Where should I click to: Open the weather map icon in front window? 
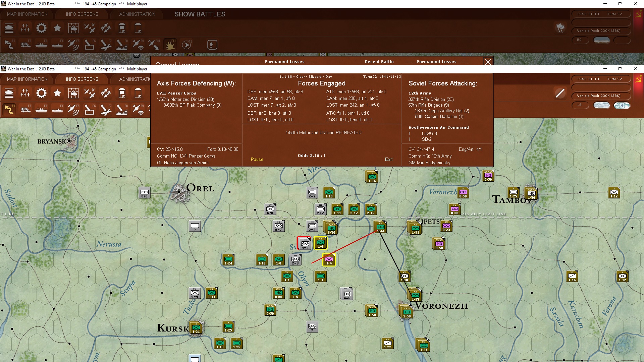point(73,93)
